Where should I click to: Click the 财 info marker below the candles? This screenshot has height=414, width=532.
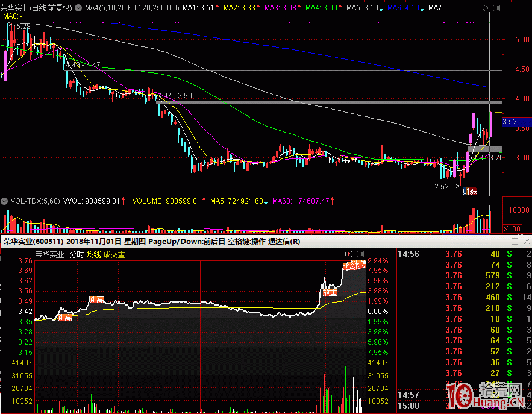coord(466,192)
